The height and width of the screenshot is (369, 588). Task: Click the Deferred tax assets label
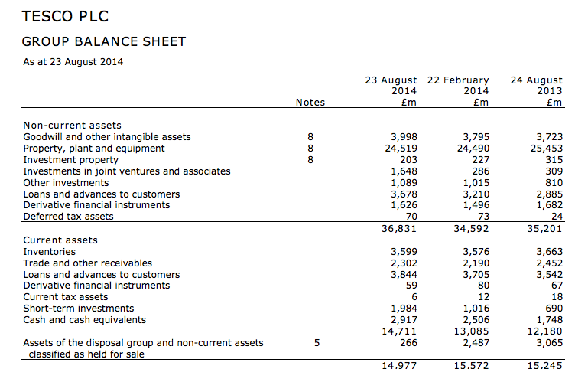coord(68,217)
